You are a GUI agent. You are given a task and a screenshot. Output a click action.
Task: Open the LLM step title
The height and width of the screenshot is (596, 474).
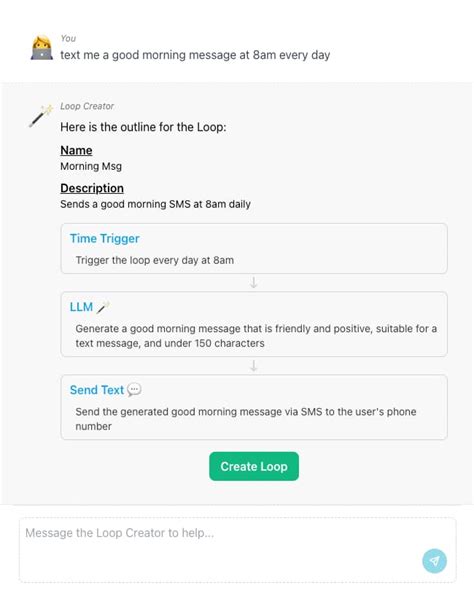tap(81, 307)
